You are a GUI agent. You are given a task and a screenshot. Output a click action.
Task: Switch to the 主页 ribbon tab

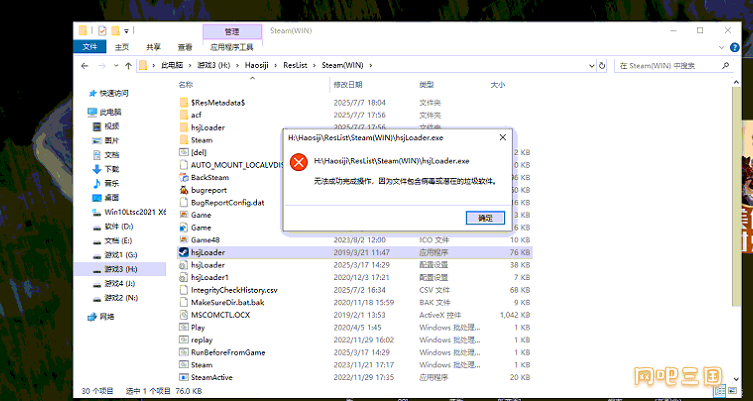pos(122,47)
